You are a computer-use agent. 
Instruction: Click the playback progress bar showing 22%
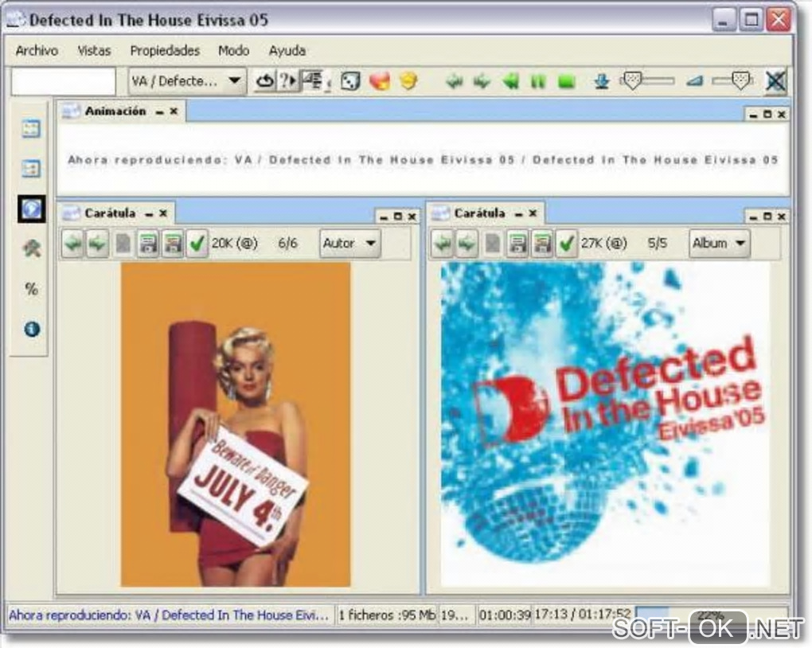click(710, 615)
